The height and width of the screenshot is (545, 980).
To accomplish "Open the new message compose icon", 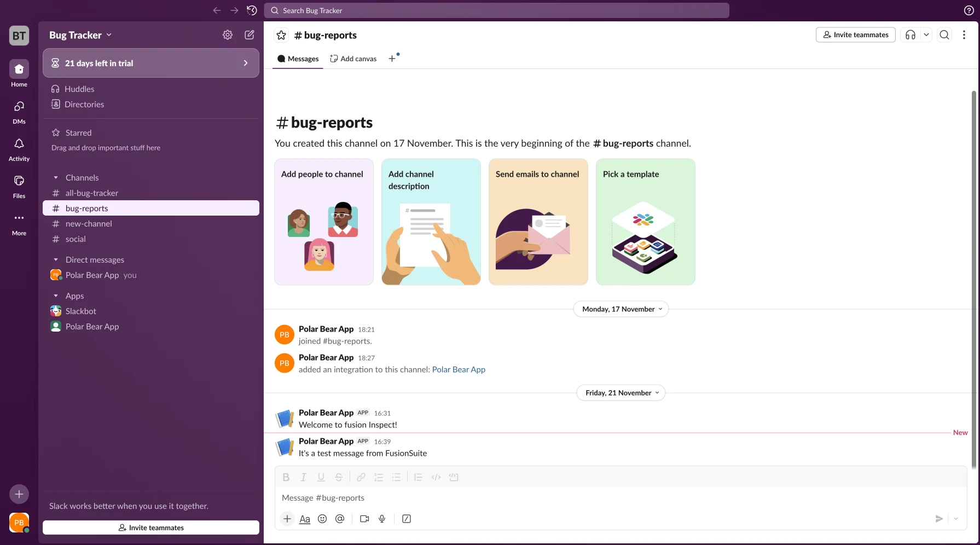I will pos(250,35).
